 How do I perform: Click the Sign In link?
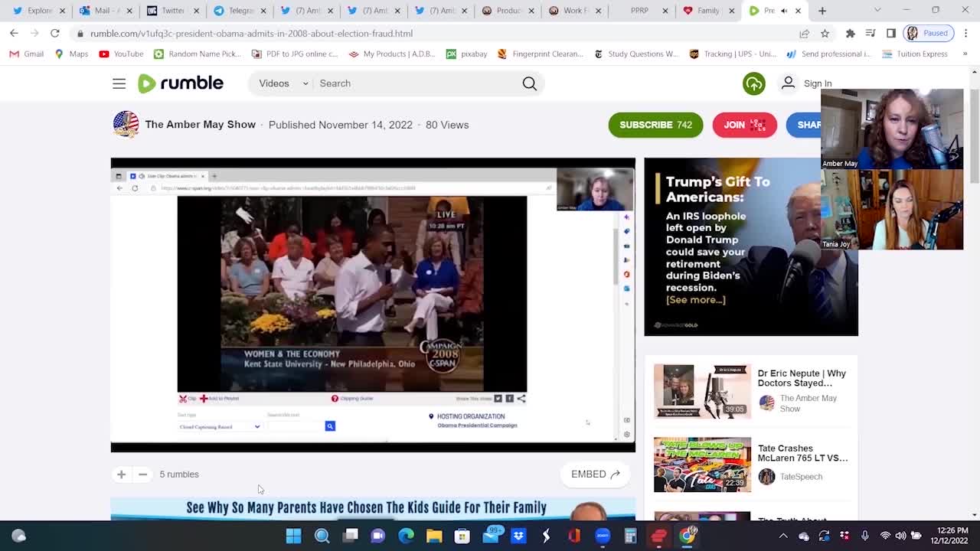point(818,83)
